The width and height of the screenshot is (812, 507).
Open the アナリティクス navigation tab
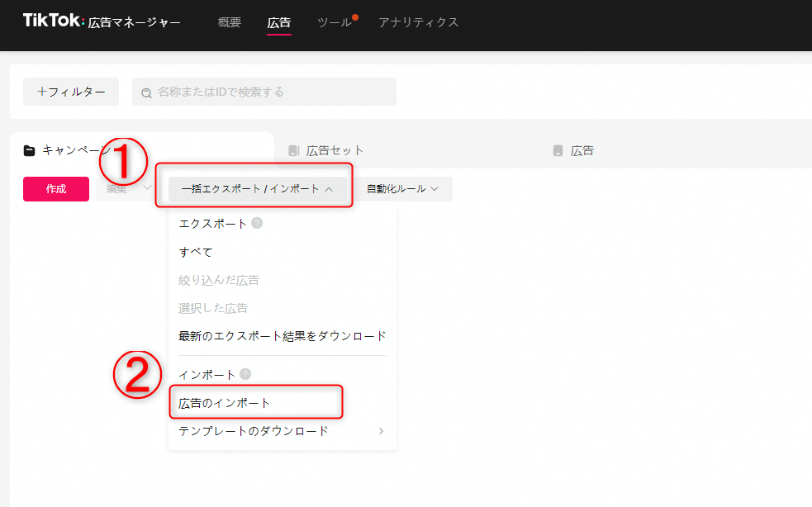tap(418, 22)
